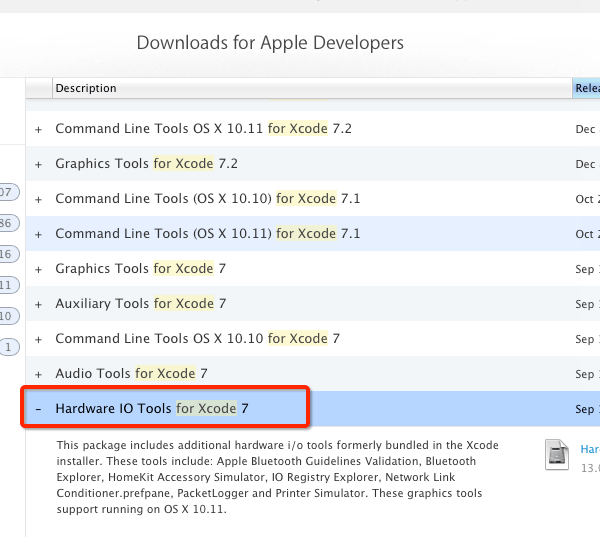Image resolution: width=600 pixels, height=537 pixels.
Task: Select 'Graphics Tools for Xcode 7.2' title
Action: (x=147, y=163)
